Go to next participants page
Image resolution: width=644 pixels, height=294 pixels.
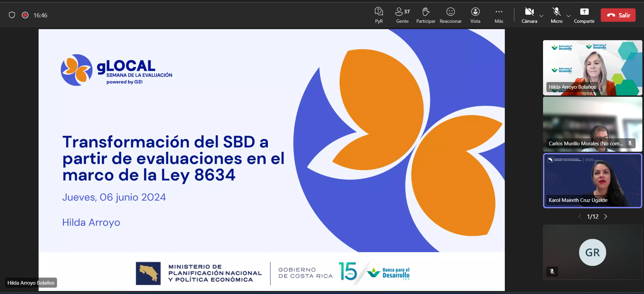[605, 217]
